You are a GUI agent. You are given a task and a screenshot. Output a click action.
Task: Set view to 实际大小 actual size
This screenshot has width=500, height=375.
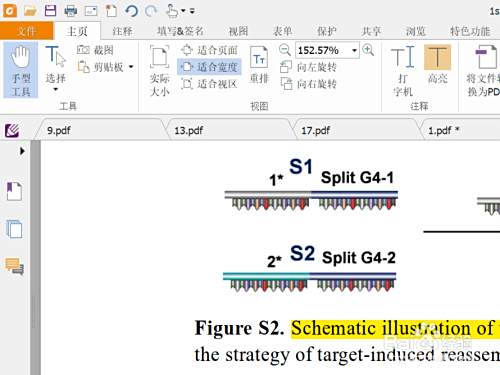point(160,71)
